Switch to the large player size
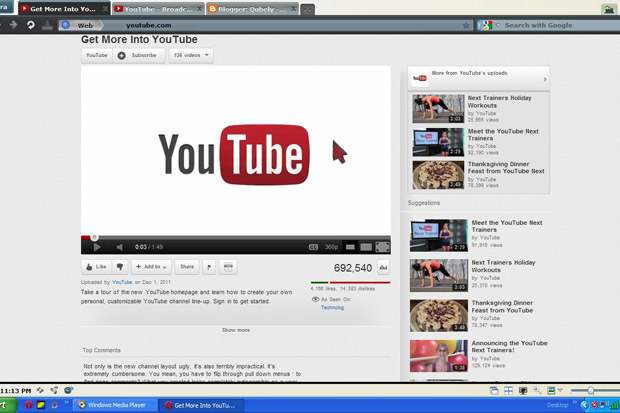 point(366,247)
